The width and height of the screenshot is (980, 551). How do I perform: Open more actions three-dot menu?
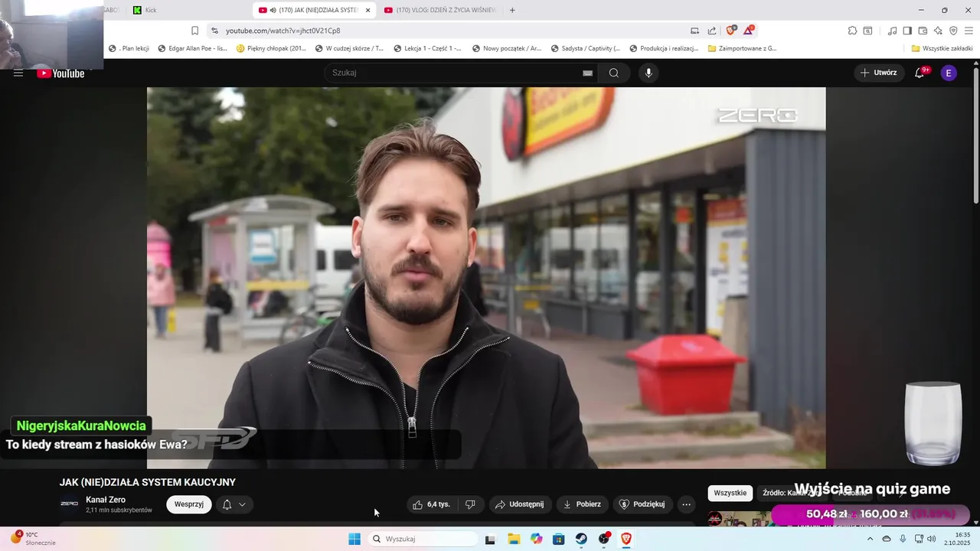pos(686,504)
